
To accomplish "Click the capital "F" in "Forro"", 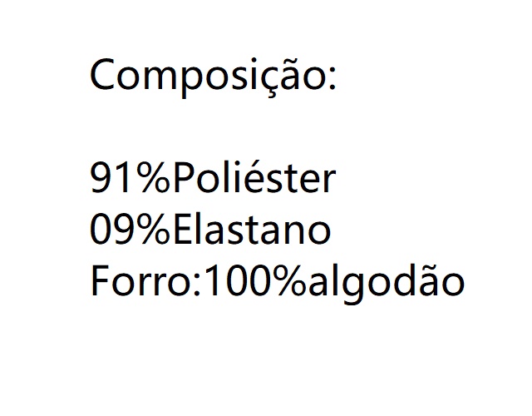I will click(x=100, y=281).
